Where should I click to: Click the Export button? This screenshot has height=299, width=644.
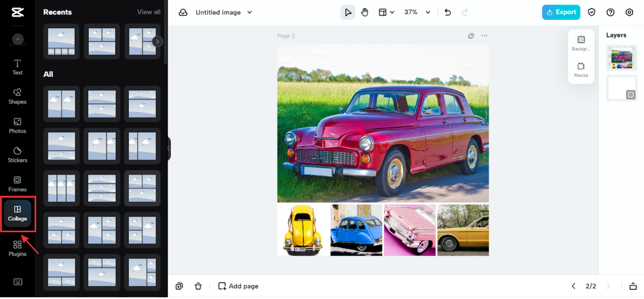pos(561,13)
